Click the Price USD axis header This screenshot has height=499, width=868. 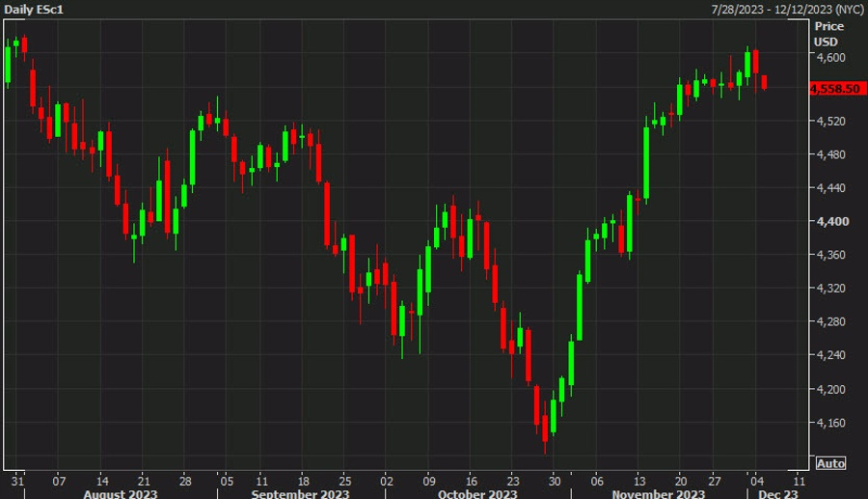(827, 34)
